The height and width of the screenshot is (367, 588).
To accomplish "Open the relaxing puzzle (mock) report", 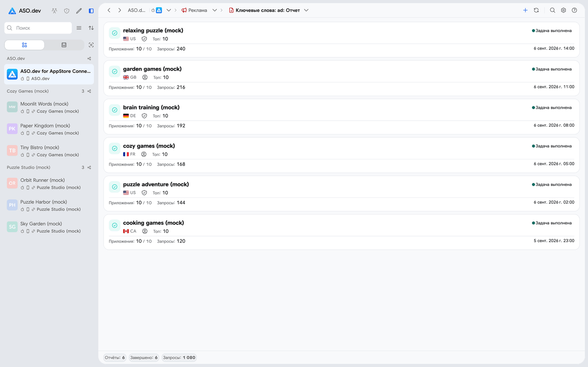I will (341, 40).
